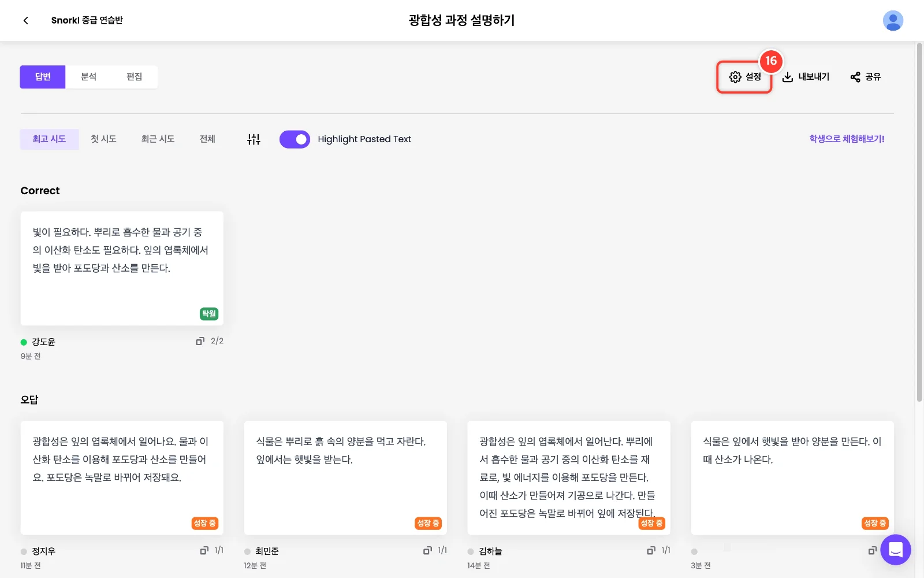Go back using the left arrow icon
This screenshot has height=578, width=924.
pyautogui.click(x=25, y=20)
